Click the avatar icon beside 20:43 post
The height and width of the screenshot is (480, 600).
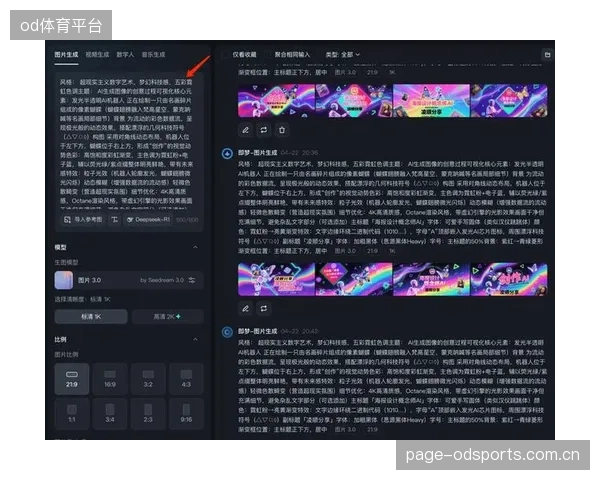[227, 332]
